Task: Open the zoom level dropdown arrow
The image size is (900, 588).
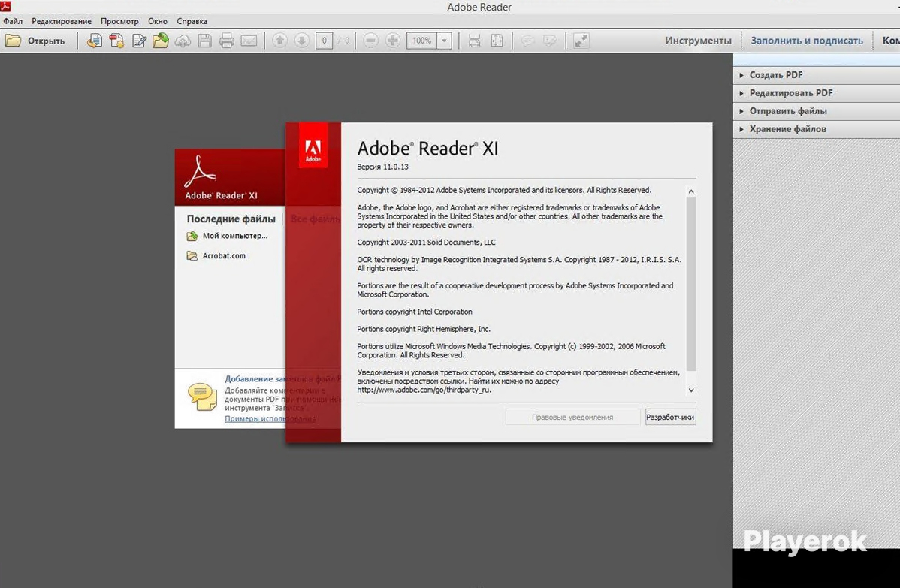Action: click(444, 41)
